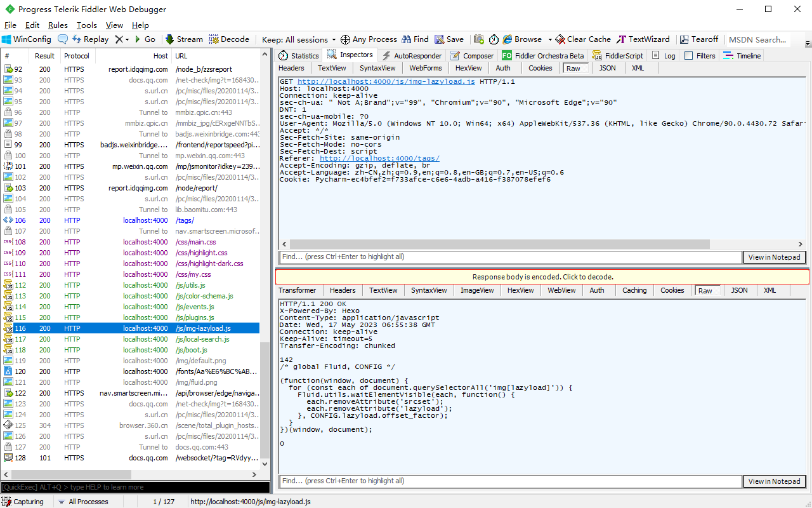Screen dimensions: 812x508
Task: Open the Browse dropdown arrow
Action: 550,39
